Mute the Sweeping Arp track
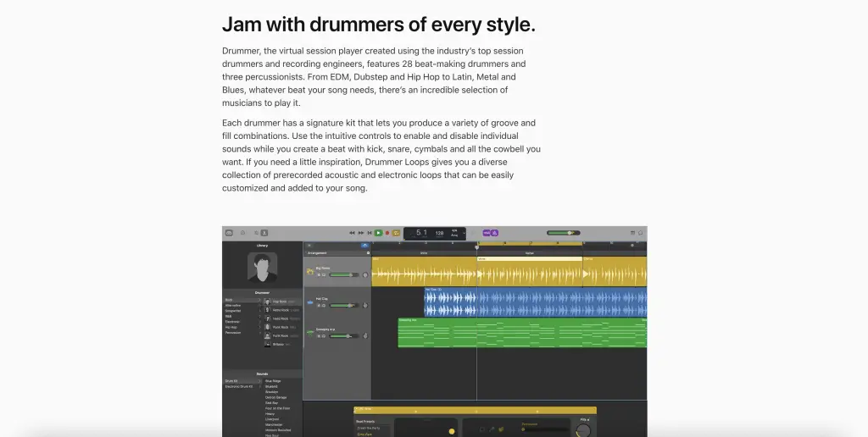Image resolution: width=868 pixels, height=437 pixels. point(319,335)
